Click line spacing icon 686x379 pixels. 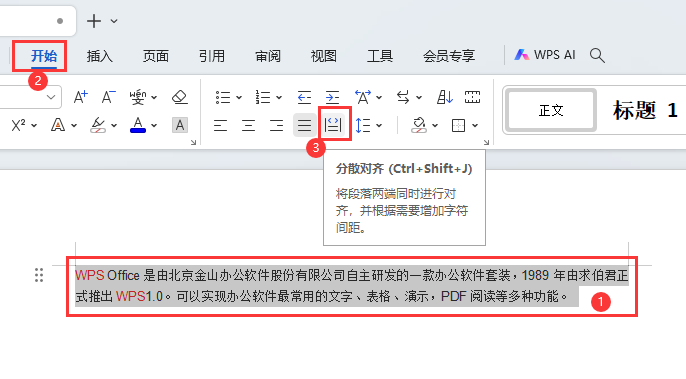[363, 126]
